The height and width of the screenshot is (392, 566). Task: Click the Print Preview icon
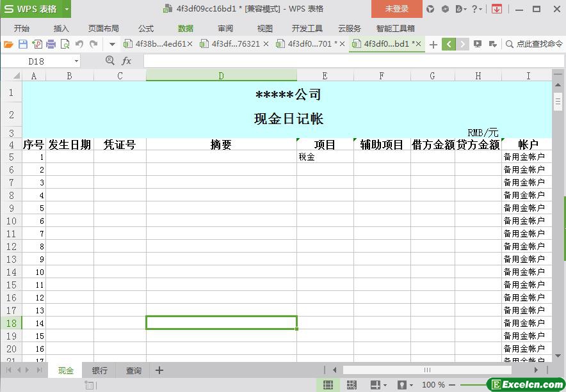[x=65, y=44]
